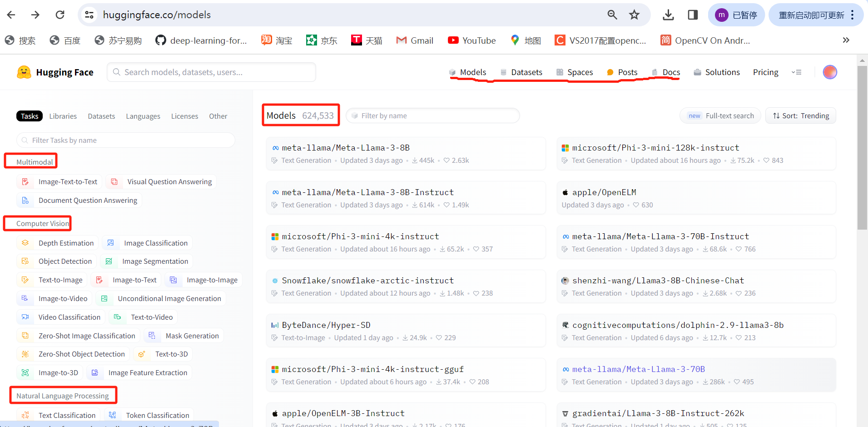Click the browser back arrow
Screen dimensions: 868x427
[11, 15]
